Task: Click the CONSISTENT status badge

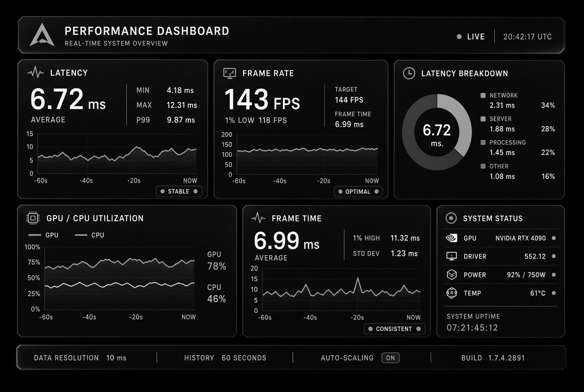Action: [394, 328]
